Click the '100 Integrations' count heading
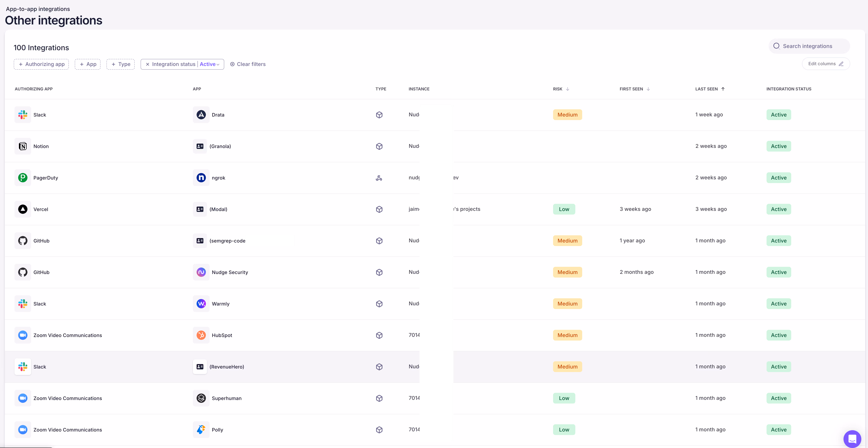 coord(41,48)
